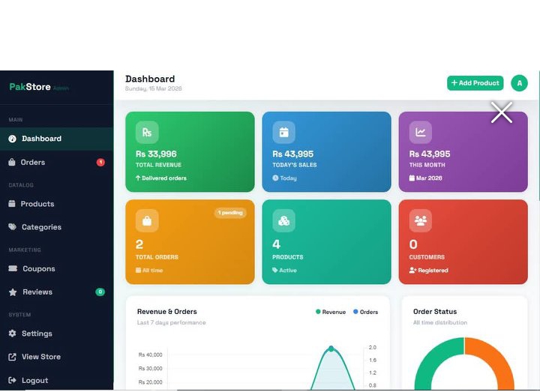
Task: Click the Reviews star icon in sidebar
Action: tap(13, 292)
